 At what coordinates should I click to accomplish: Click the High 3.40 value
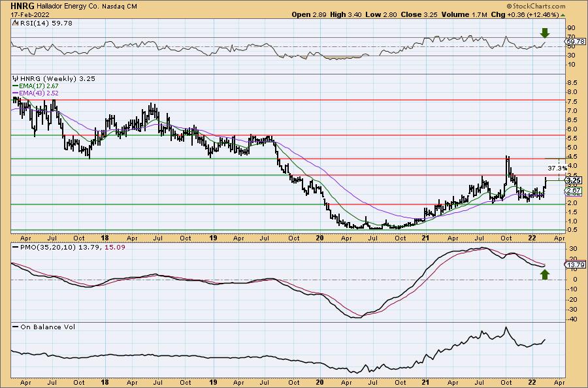tap(345, 14)
